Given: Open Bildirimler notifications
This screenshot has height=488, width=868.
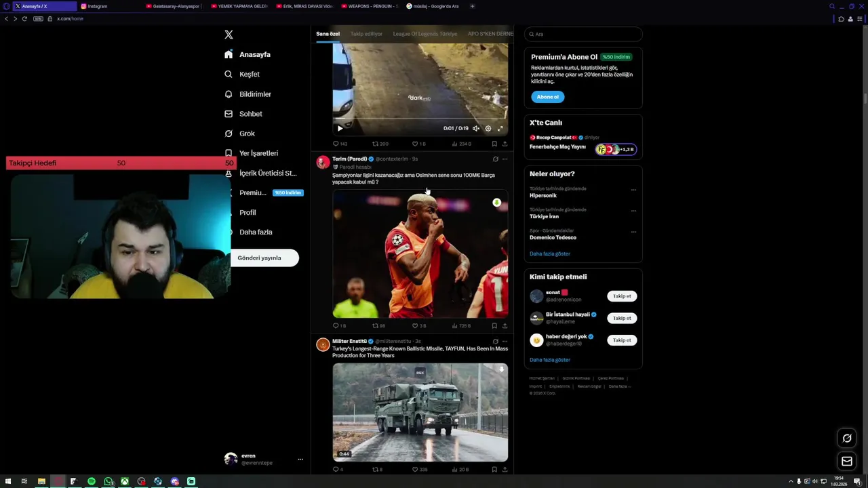Looking at the screenshot, I should point(248,94).
